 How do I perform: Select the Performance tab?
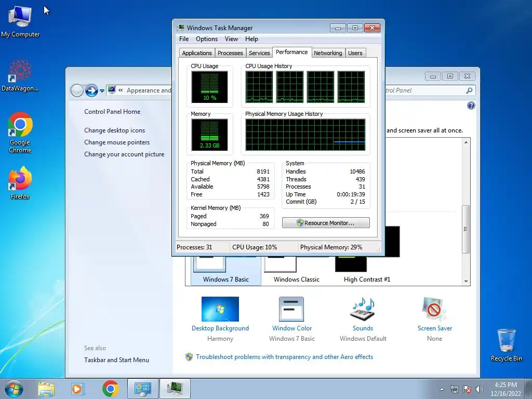292,52
